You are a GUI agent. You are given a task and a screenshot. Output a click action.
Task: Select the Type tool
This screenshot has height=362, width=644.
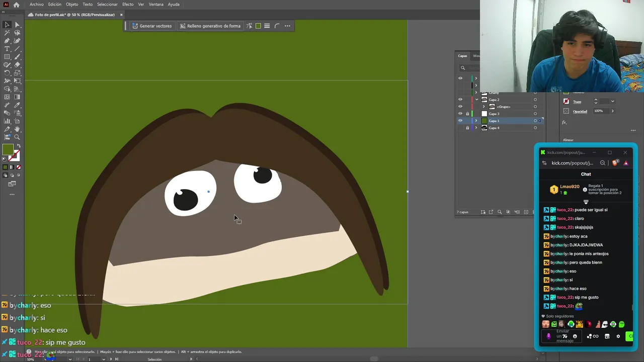coord(7,49)
